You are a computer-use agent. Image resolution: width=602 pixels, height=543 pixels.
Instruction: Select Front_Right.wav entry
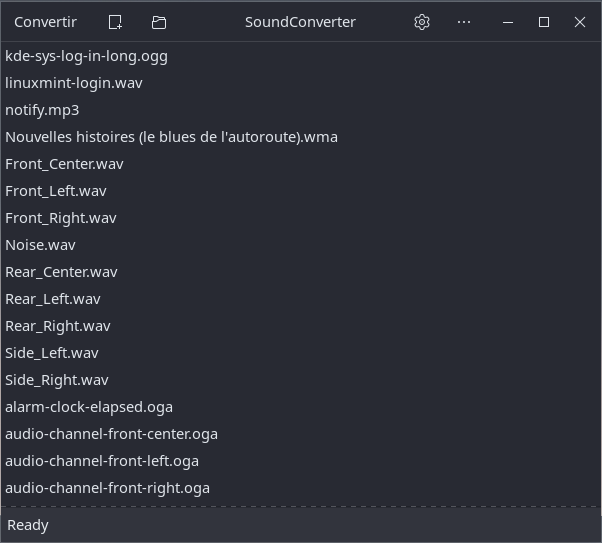click(301, 218)
